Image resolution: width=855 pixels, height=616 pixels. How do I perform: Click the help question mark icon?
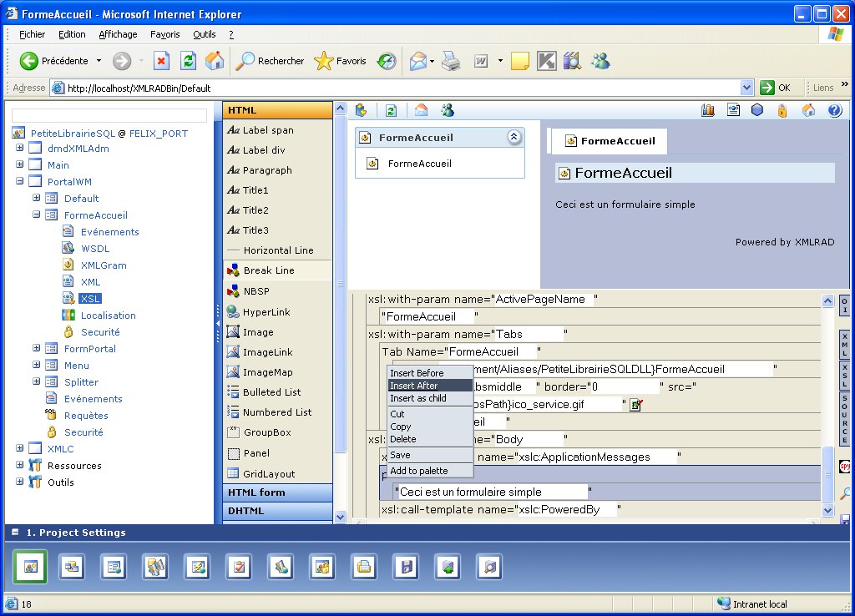tap(834, 110)
